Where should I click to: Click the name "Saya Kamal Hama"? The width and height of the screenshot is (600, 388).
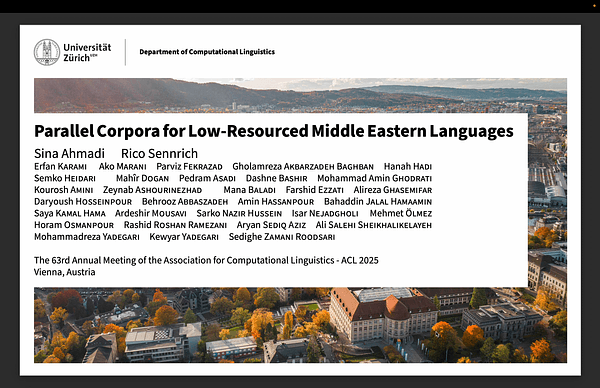coord(70,213)
